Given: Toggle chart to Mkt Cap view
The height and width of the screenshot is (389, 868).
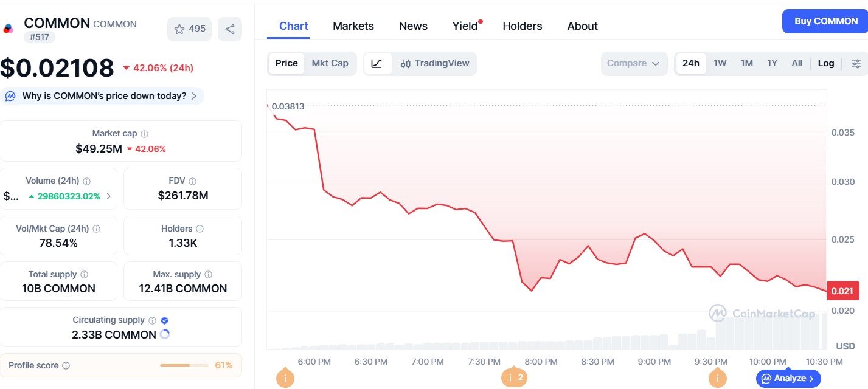Looking at the screenshot, I should tap(330, 63).
